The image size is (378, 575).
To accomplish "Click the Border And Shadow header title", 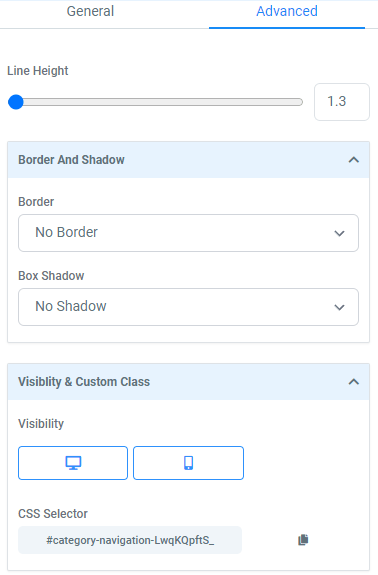I will pyautogui.click(x=71, y=160).
